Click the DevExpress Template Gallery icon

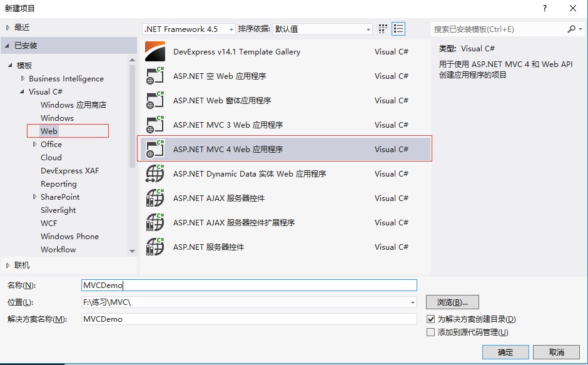tap(155, 51)
